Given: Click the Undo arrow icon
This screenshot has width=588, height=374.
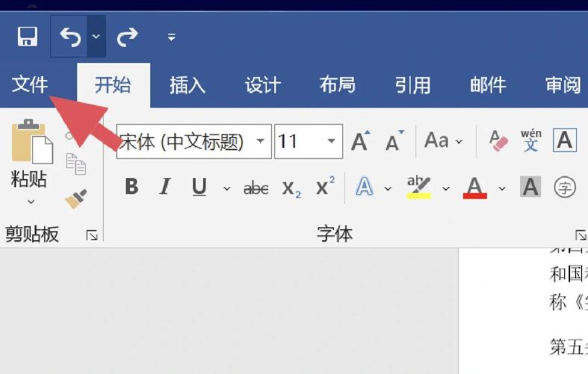Looking at the screenshot, I should coord(70,37).
